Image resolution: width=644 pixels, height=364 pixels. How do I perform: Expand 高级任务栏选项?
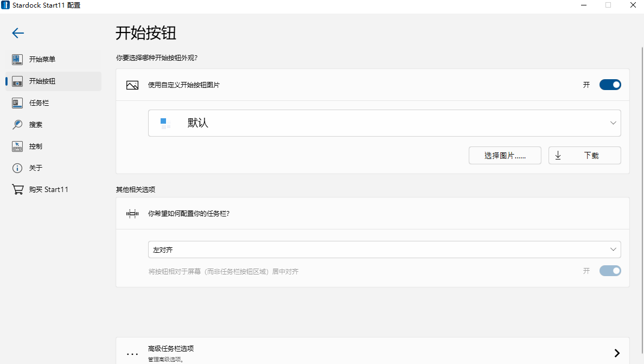coord(617,352)
